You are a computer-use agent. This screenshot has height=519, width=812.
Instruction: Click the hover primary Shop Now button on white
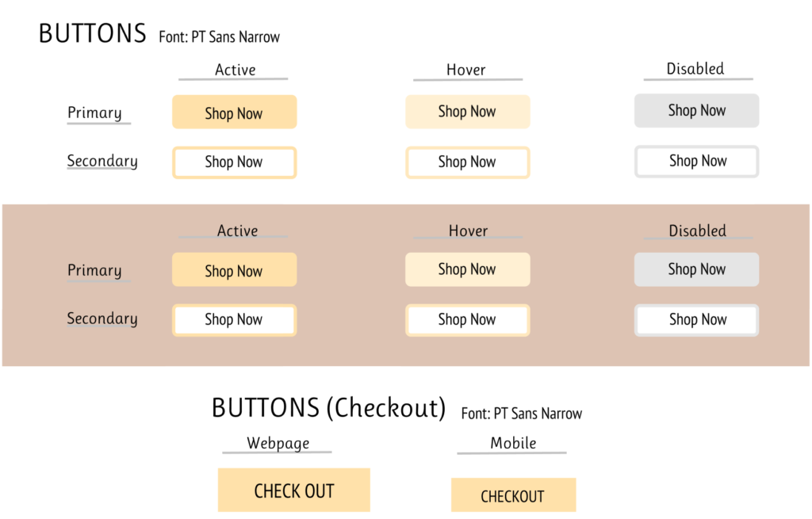coord(467,112)
